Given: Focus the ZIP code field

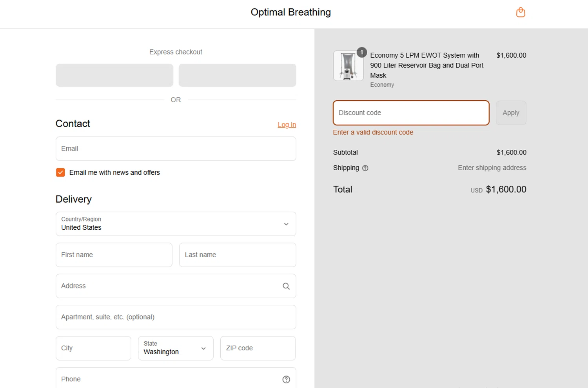Looking at the screenshot, I should (x=258, y=348).
